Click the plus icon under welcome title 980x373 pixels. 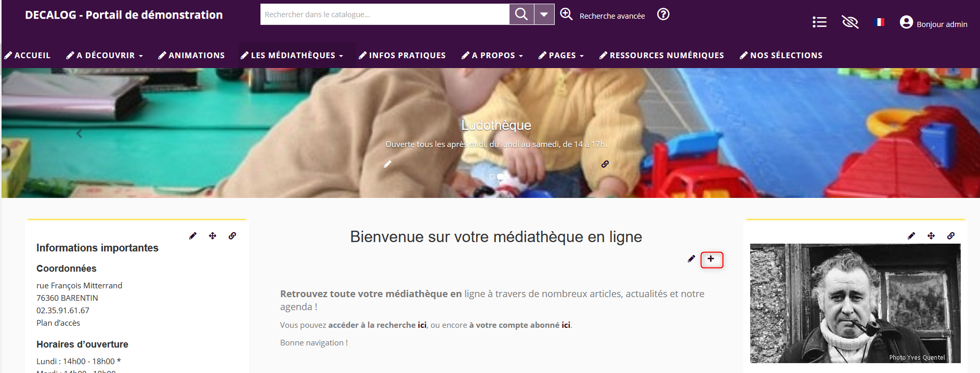(711, 259)
